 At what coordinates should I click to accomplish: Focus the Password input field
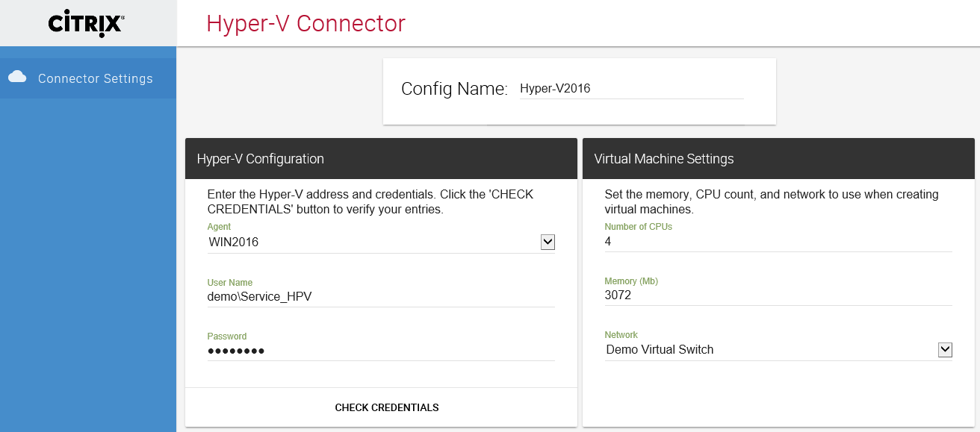click(380, 351)
